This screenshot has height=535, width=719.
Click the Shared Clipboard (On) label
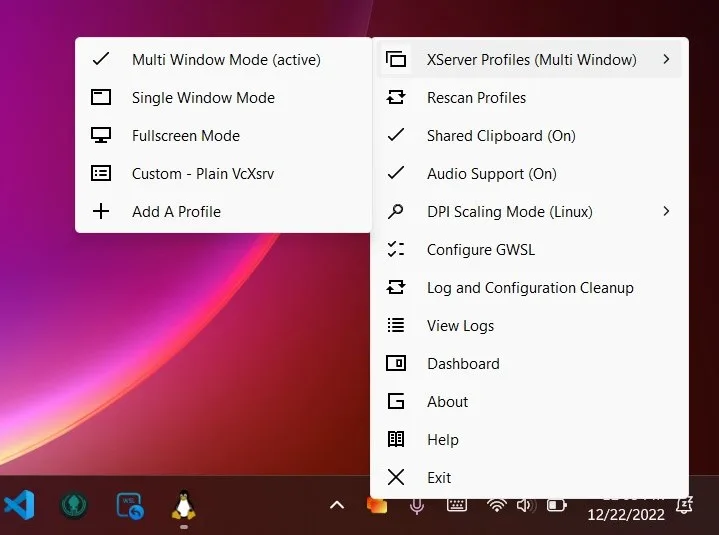click(501, 136)
